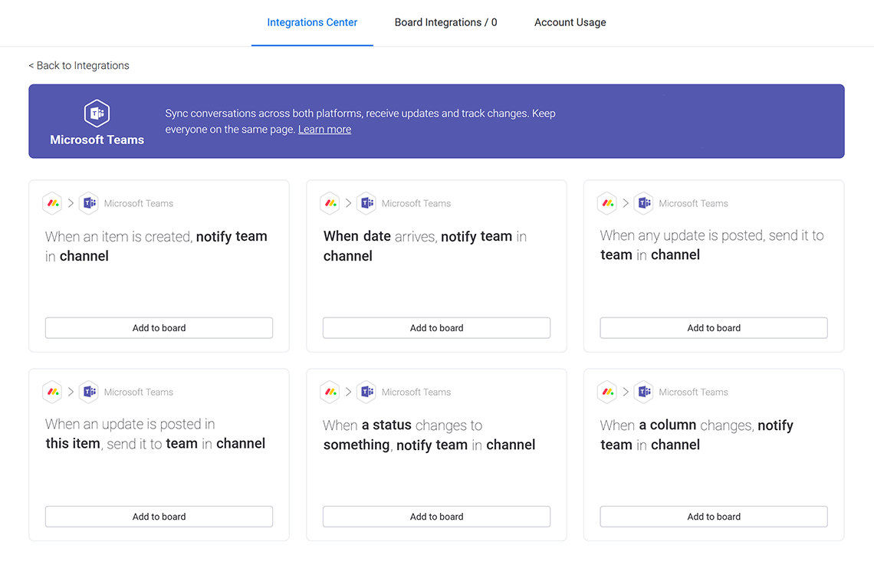Add 'item is created' recipe to board
The height and width of the screenshot is (588, 874).
coord(159,327)
